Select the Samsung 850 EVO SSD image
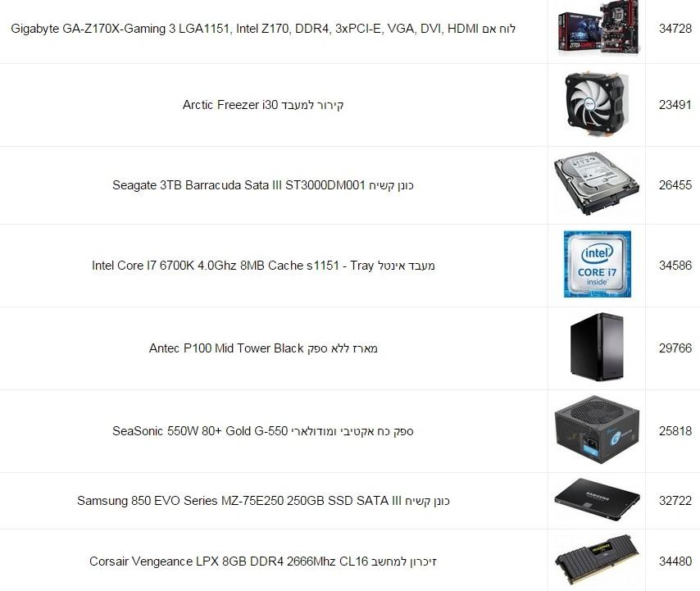The image size is (700, 591). click(x=597, y=500)
